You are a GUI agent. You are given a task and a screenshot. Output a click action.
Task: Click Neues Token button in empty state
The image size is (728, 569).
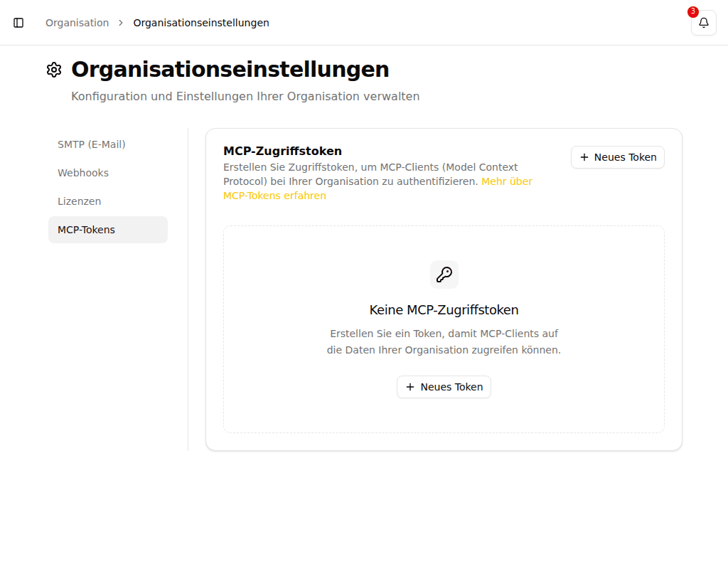coord(444,387)
